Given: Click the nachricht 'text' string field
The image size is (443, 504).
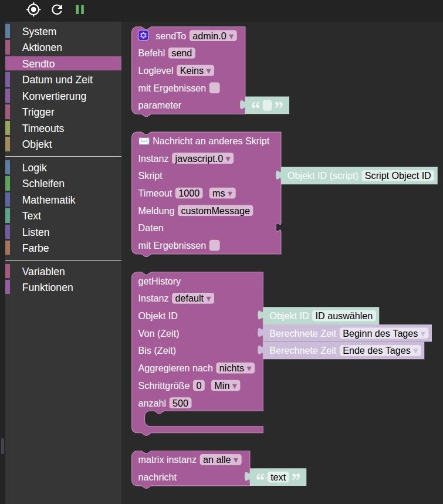Looking at the screenshot, I should (278, 477).
